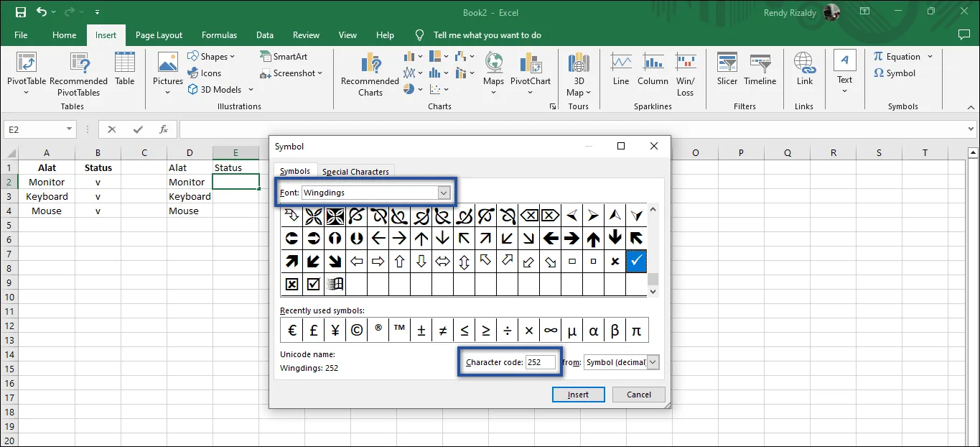The image size is (980, 447).
Task: Open the Name Box dropdown arrow
Action: click(x=70, y=129)
